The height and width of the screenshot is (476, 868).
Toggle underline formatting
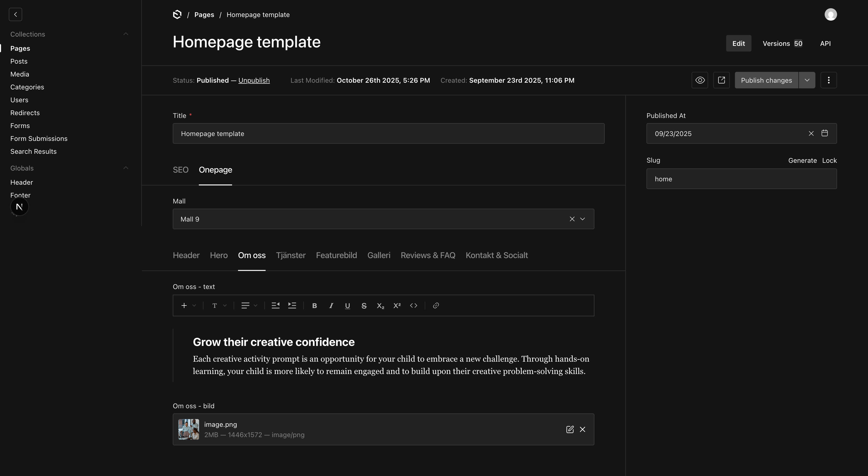tap(347, 306)
